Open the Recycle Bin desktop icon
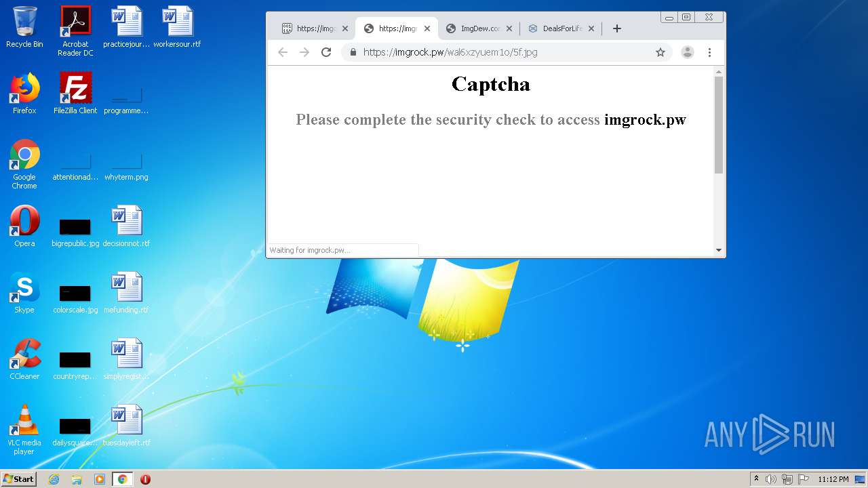Viewport: 868px width, 488px height. pos(24,27)
